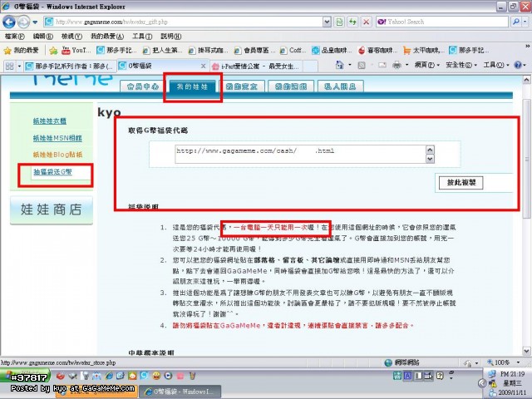Screen dimensions: 532x399
Task: Open the 檔案(F) menu
Action: (x=15, y=37)
